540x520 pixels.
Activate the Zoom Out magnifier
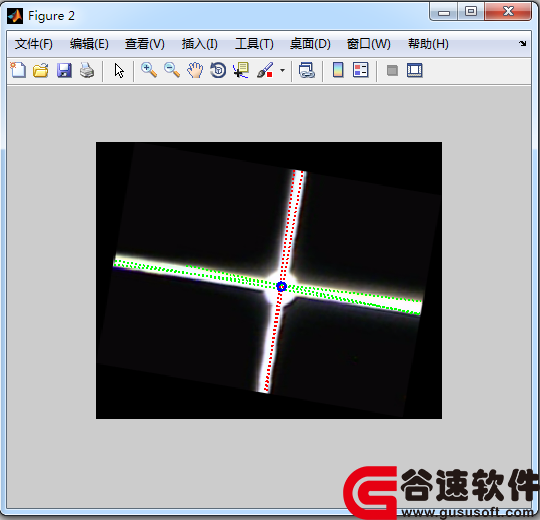[172, 70]
